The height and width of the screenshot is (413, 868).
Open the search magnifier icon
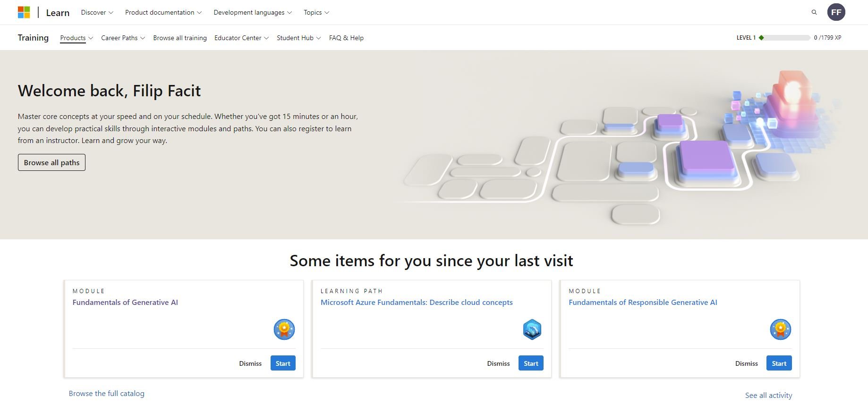pos(814,12)
